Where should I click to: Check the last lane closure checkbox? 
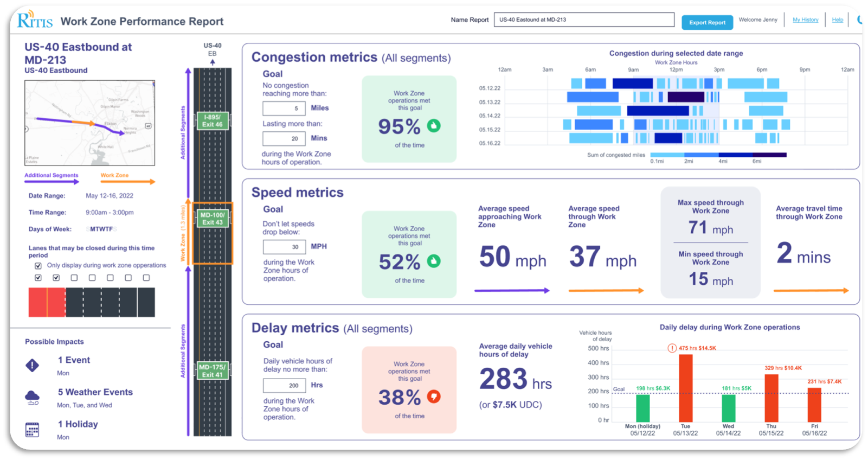coord(146,278)
